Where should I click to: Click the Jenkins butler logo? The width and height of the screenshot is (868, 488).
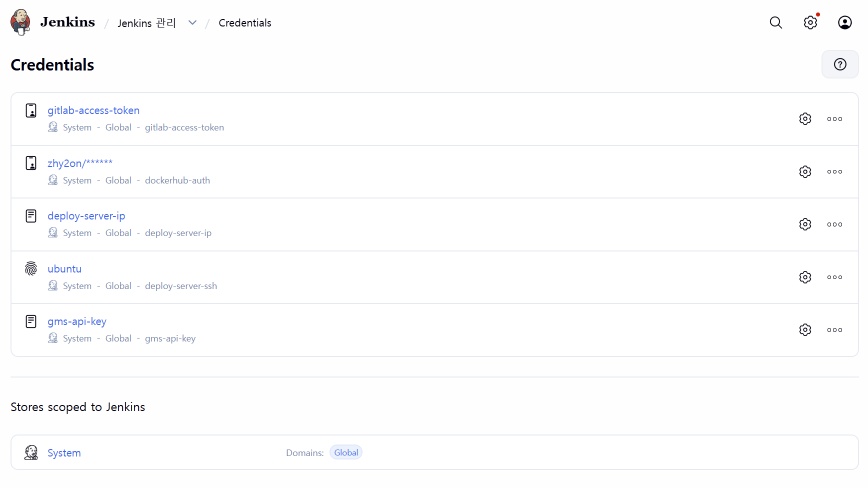20,22
